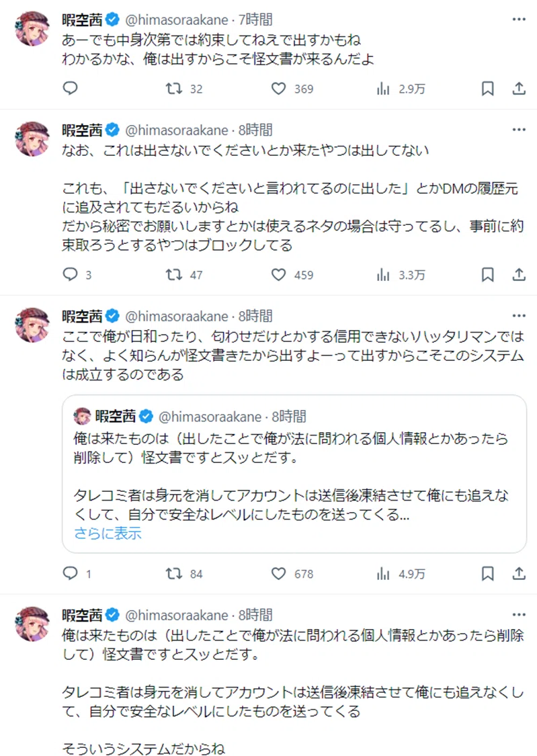Open more options on the 678-likes tweet
537x756 pixels.
click(x=519, y=315)
